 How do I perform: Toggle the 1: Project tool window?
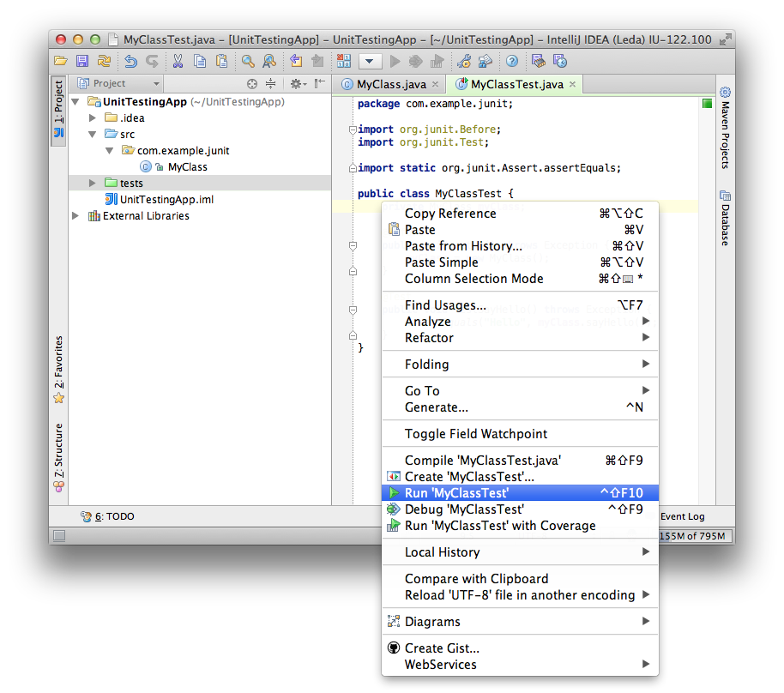tap(58, 110)
